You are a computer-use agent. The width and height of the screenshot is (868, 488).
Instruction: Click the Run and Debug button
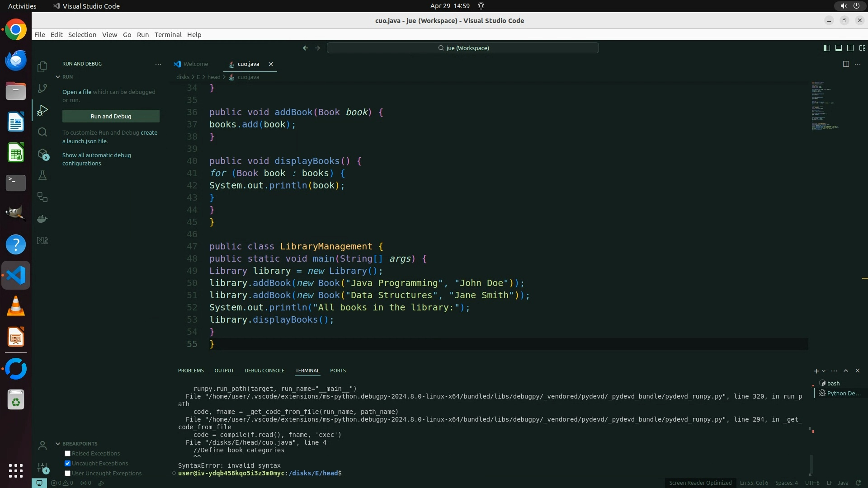click(x=111, y=116)
